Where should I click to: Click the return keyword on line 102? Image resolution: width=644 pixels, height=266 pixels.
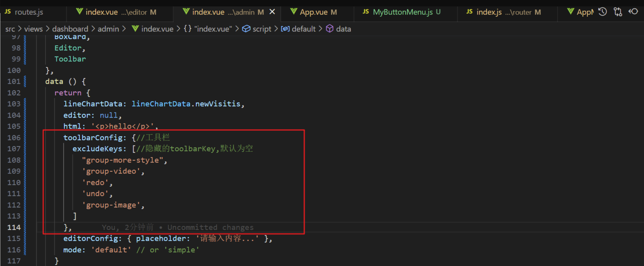(x=68, y=93)
